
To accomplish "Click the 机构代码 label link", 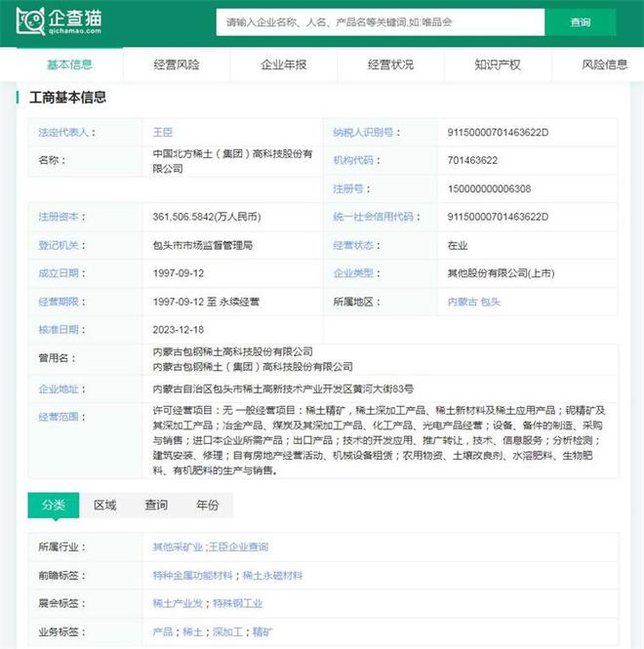I will click(x=353, y=161).
